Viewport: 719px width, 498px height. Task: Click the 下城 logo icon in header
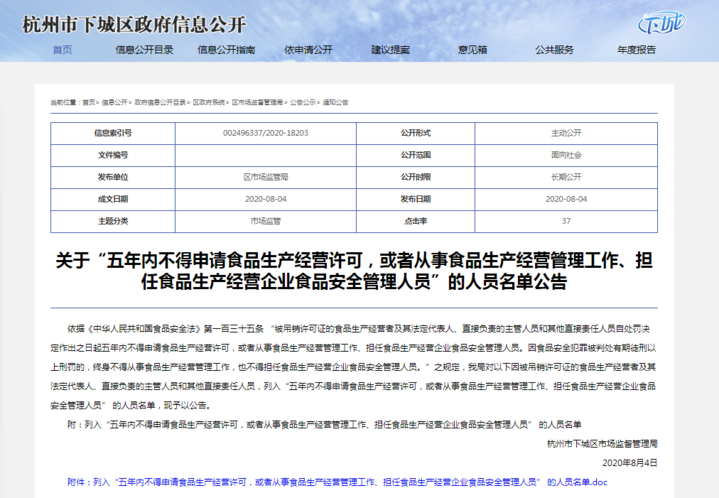point(663,23)
